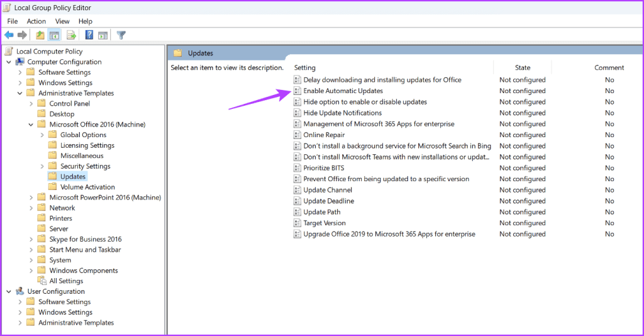Collapse the User Configuration node
The height and width of the screenshot is (336, 644).
click(9, 291)
